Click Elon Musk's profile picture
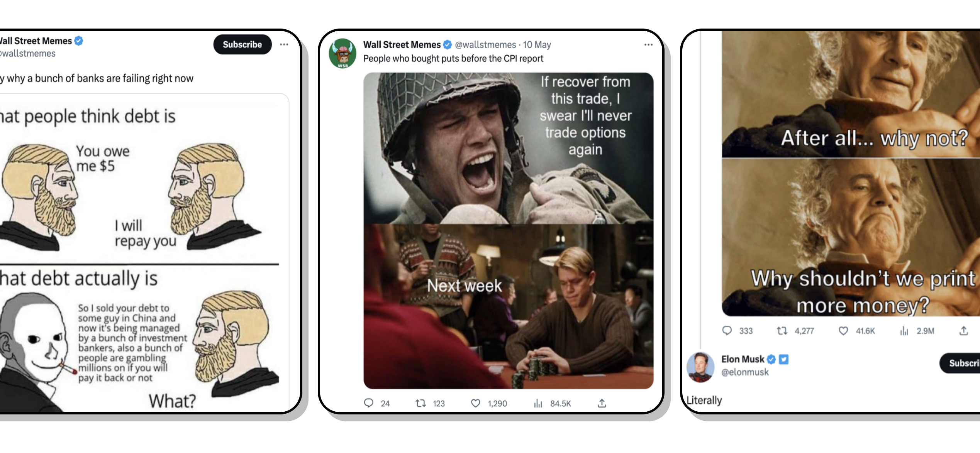The width and height of the screenshot is (980, 453). pos(700,367)
